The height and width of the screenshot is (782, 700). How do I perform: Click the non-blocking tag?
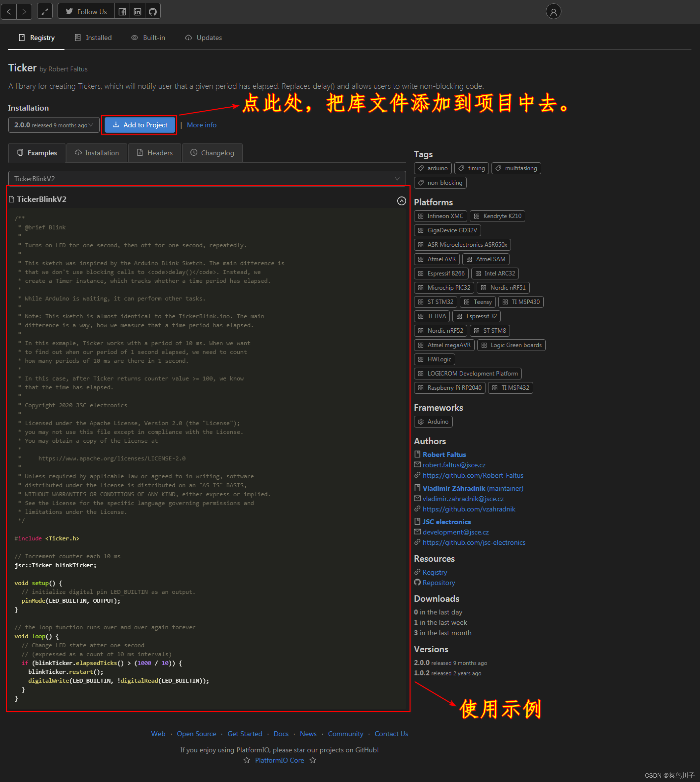coord(440,182)
